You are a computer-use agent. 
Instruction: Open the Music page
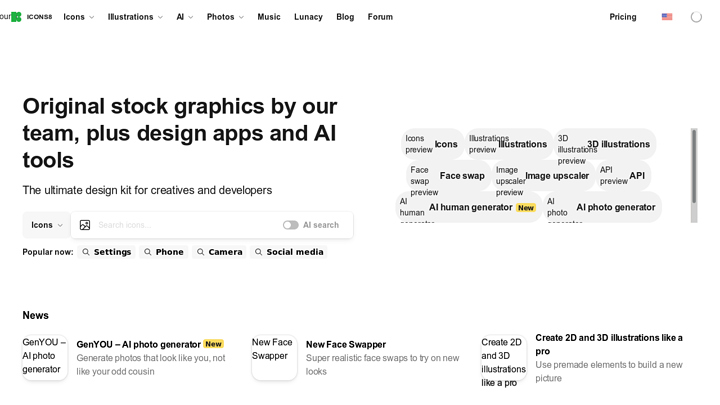click(269, 17)
